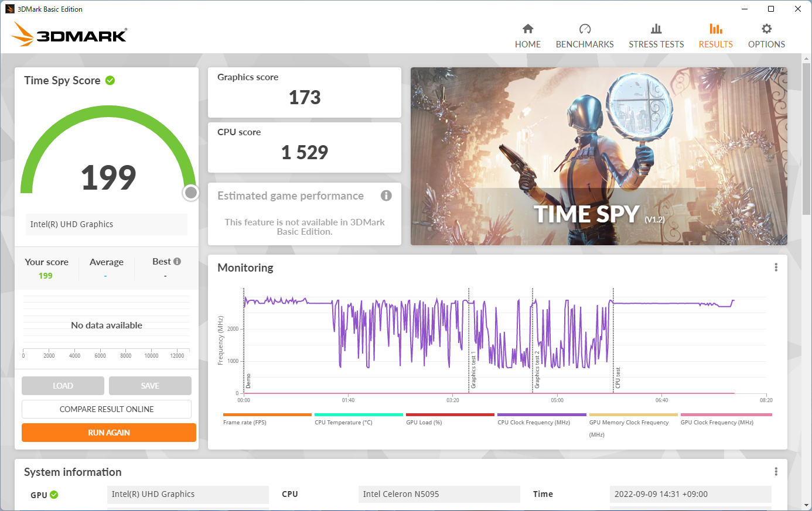
Task: Click CPU test chart marker
Action: [617, 378]
